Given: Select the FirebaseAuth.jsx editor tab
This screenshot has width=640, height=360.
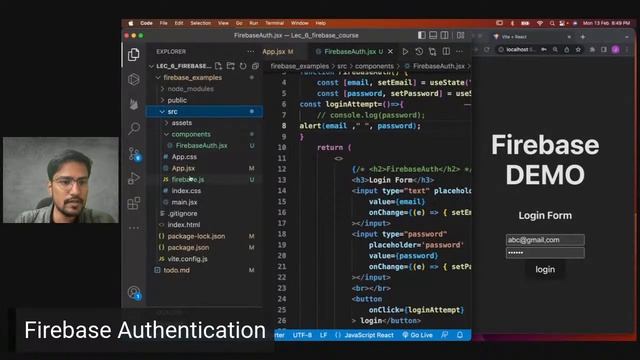Looking at the screenshot, I should point(350,51).
